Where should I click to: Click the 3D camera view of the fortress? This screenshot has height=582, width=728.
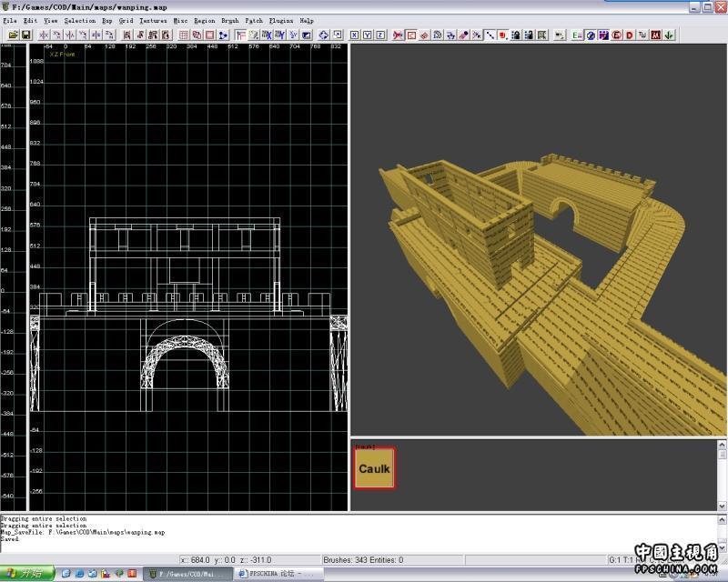(x=539, y=240)
